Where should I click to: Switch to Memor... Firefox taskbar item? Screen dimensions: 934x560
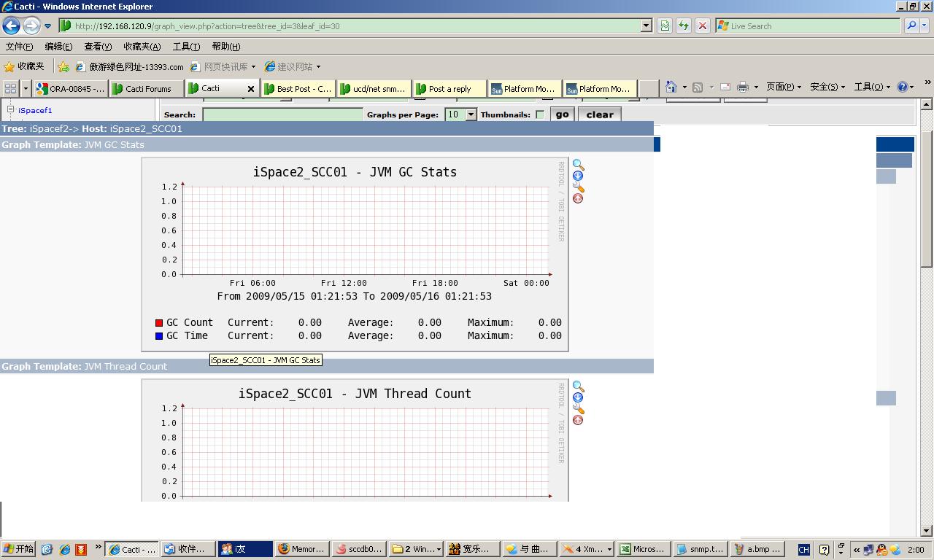click(x=302, y=549)
